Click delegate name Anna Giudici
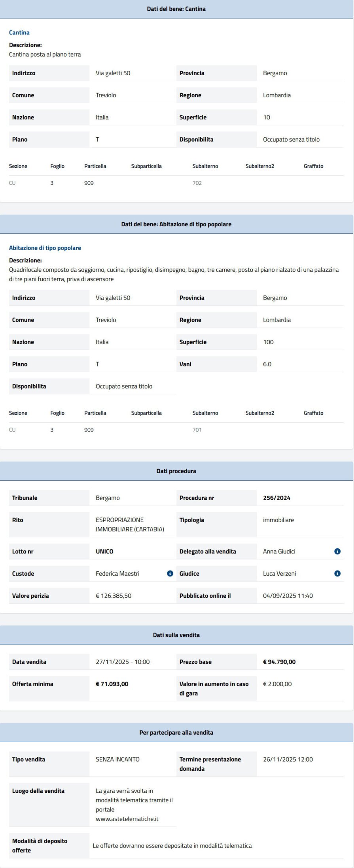 click(x=279, y=551)
